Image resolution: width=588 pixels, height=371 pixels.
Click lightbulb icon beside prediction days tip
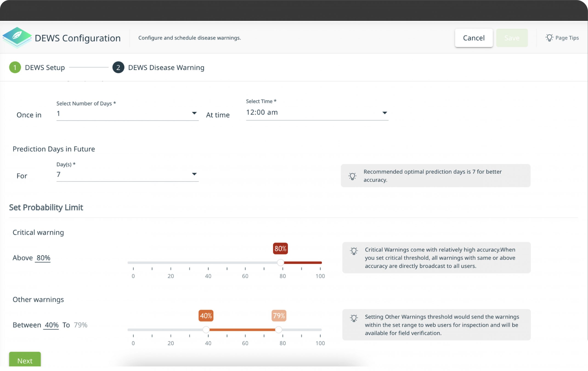tap(352, 176)
